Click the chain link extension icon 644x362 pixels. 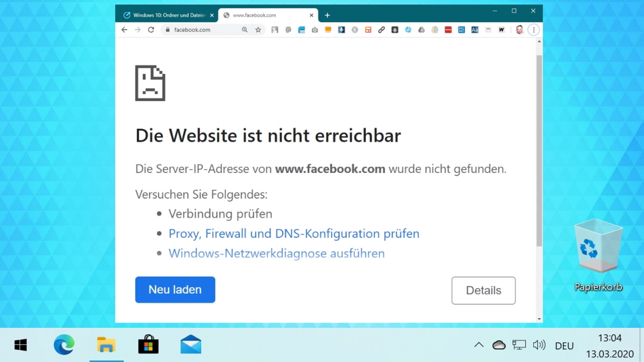click(x=381, y=30)
